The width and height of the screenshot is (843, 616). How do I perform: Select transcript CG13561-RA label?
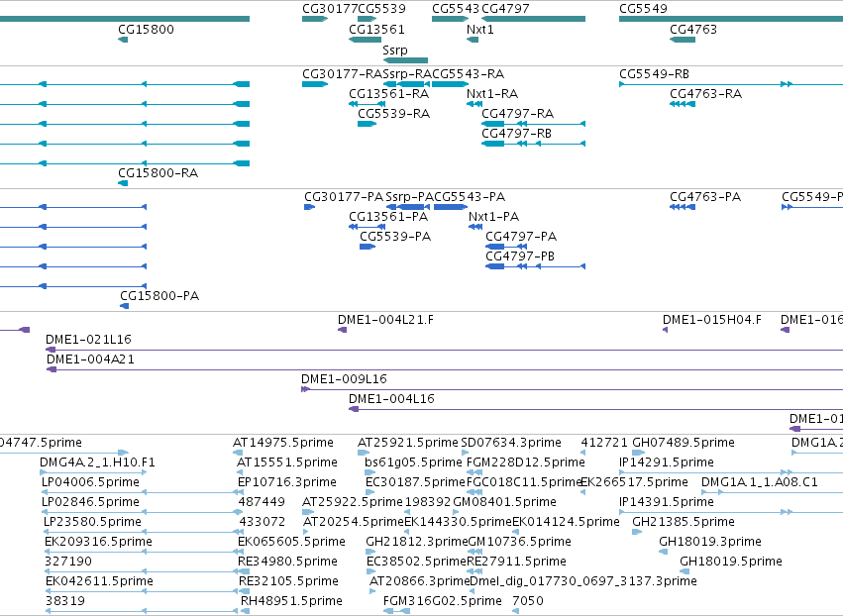[389, 93]
